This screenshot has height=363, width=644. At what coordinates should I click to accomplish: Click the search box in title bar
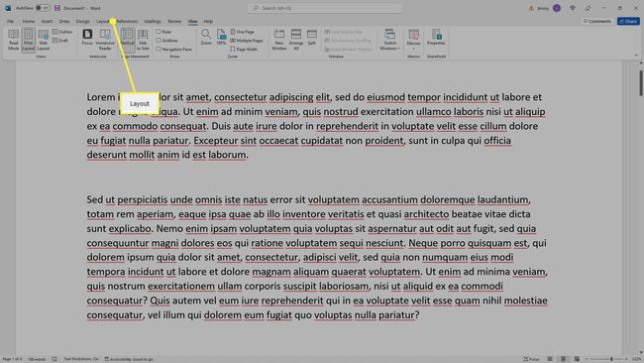pos(324,8)
